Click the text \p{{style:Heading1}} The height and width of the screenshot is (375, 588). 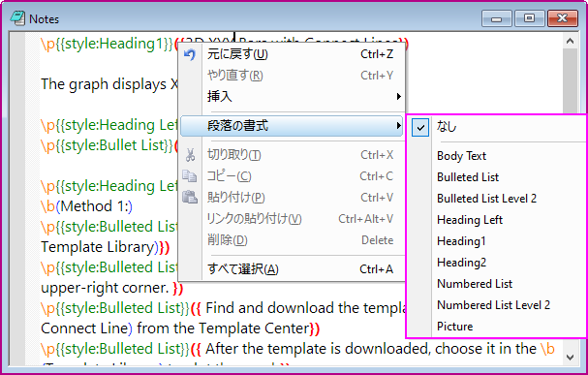(108, 44)
